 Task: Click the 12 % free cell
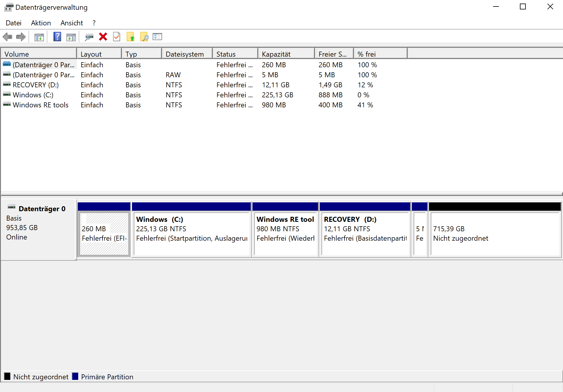pos(365,85)
